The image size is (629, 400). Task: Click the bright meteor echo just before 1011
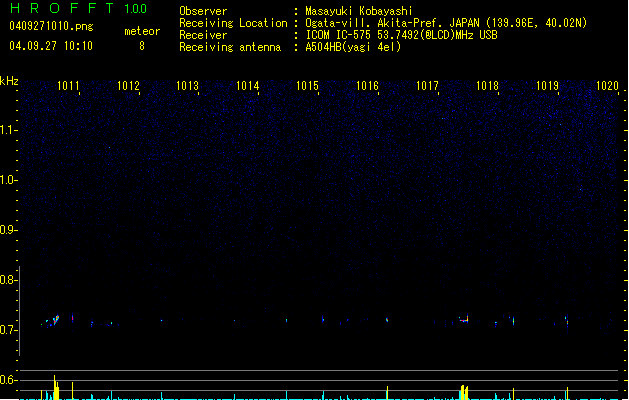pyautogui.click(x=55, y=320)
